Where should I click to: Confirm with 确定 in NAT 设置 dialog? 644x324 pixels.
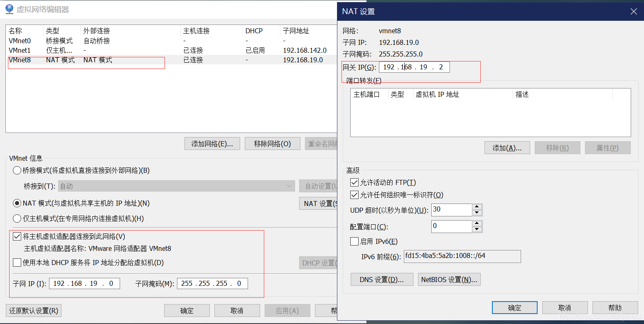(515, 308)
